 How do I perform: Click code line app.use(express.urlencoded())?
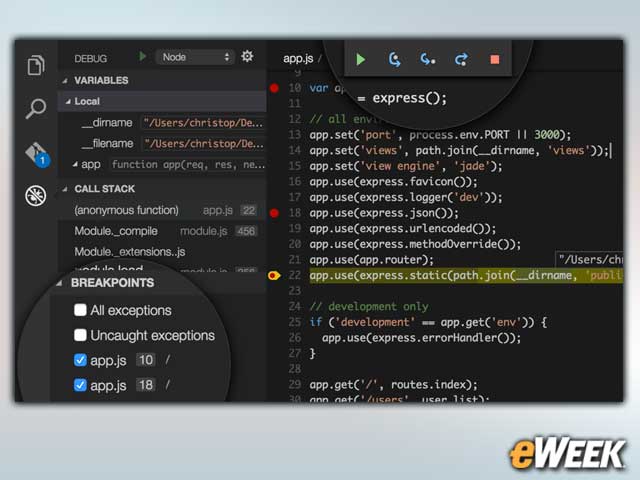click(x=402, y=229)
